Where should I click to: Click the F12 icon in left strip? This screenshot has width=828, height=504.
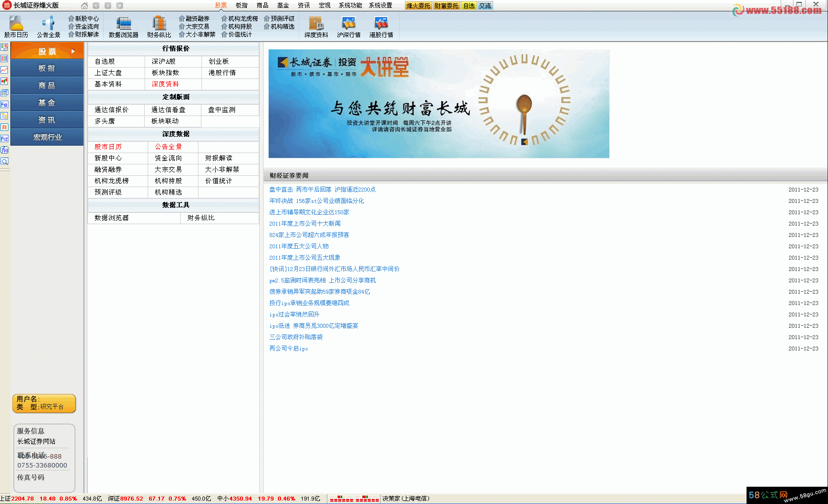pyautogui.click(x=4, y=139)
